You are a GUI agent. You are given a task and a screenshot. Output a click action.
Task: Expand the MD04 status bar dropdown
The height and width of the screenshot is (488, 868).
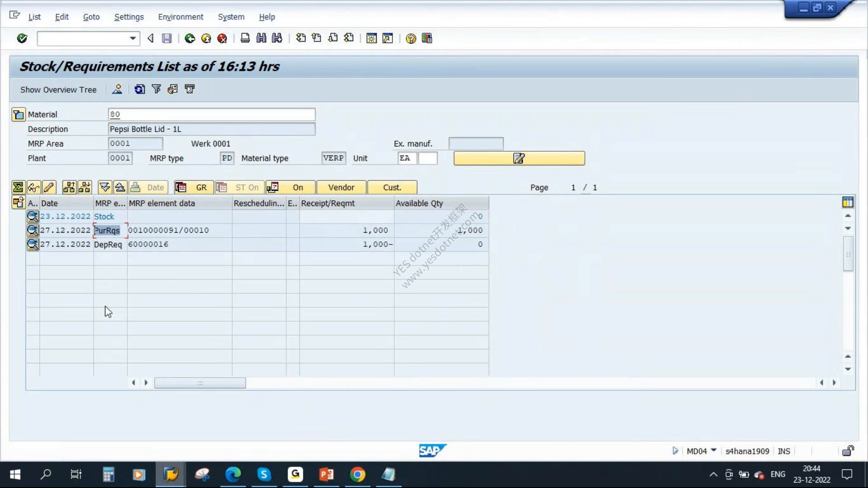(714, 450)
